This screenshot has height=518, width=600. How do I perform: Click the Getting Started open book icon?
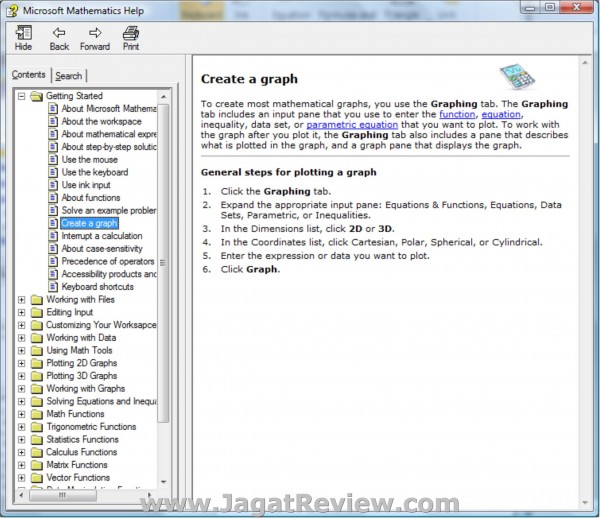click(36, 96)
